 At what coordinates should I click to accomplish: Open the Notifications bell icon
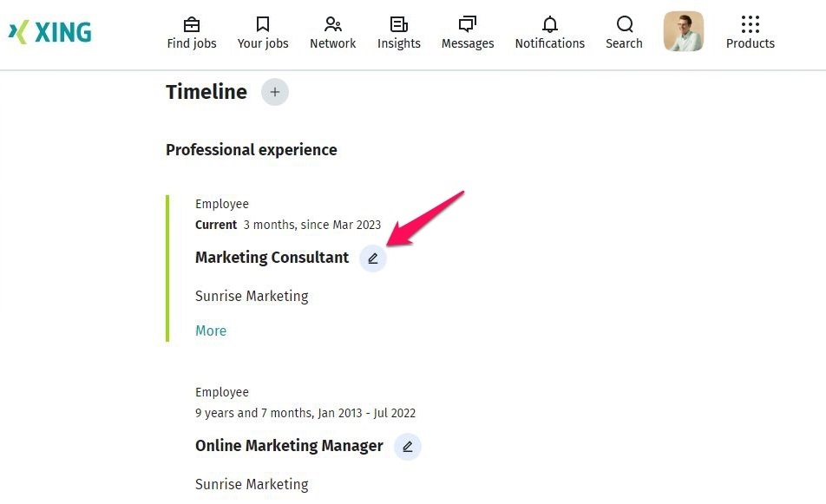coord(549,24)
